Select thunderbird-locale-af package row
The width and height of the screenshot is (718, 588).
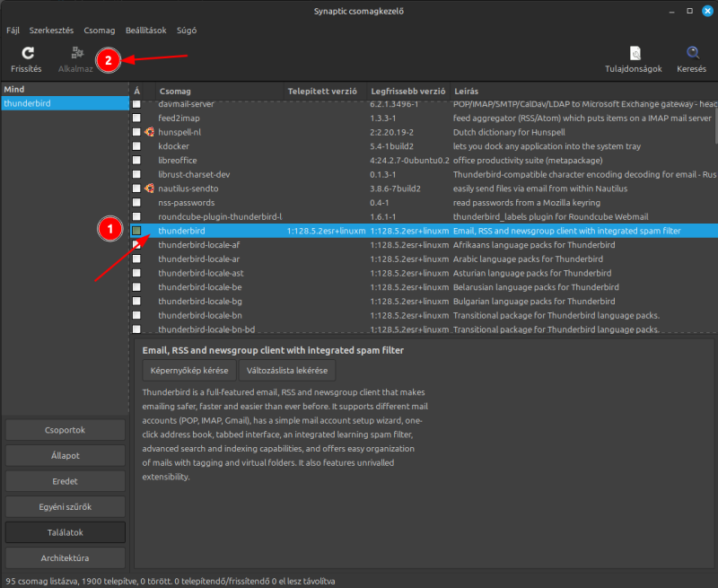coord(424,245)
